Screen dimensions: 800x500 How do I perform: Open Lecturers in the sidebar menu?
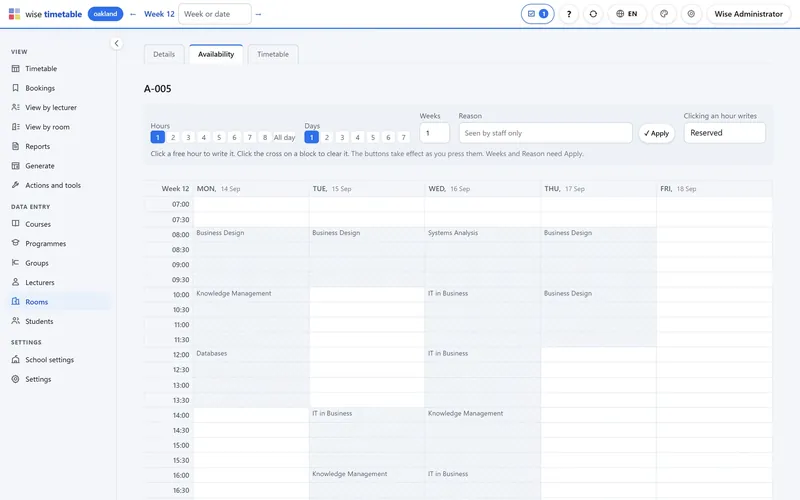tap(40, 282)
